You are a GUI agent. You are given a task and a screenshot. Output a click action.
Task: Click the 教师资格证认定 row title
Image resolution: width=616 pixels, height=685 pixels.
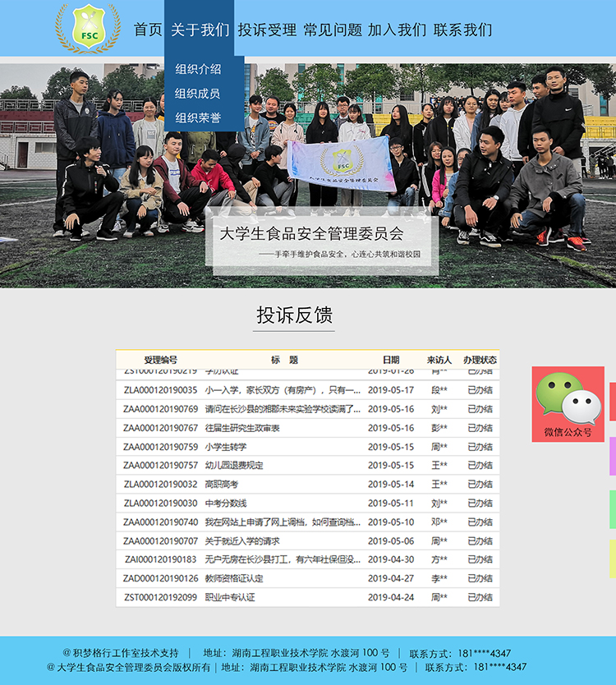[x=234, y=578]
